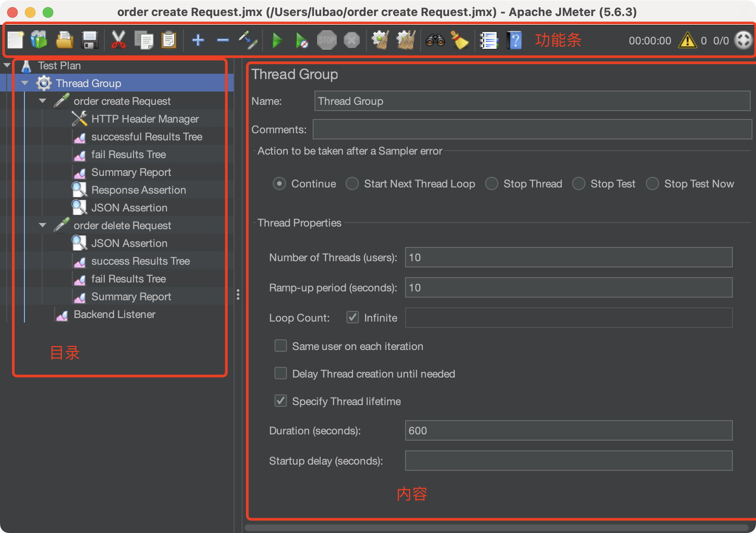Click the Comments input field
756x533 pixels.
[x=532, y=129]
